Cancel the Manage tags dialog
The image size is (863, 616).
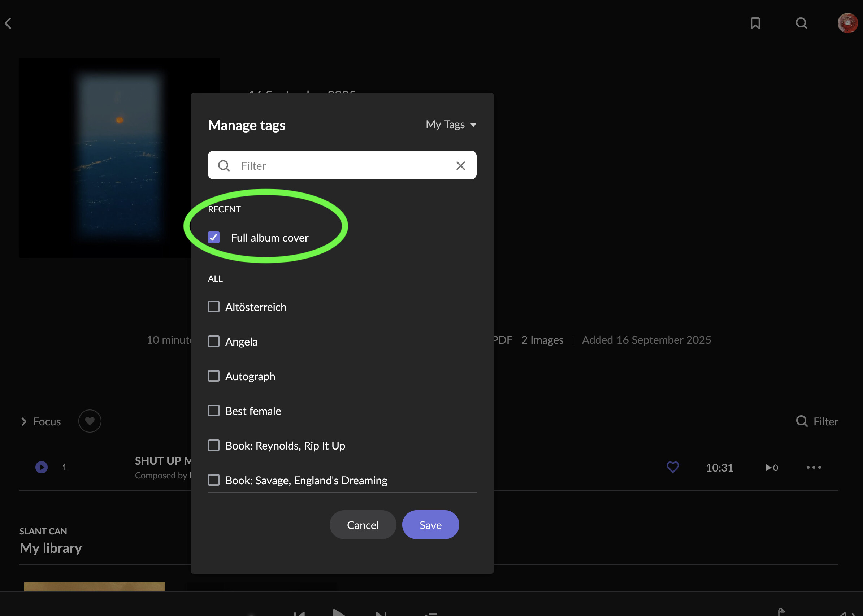[x=362, y=525]
